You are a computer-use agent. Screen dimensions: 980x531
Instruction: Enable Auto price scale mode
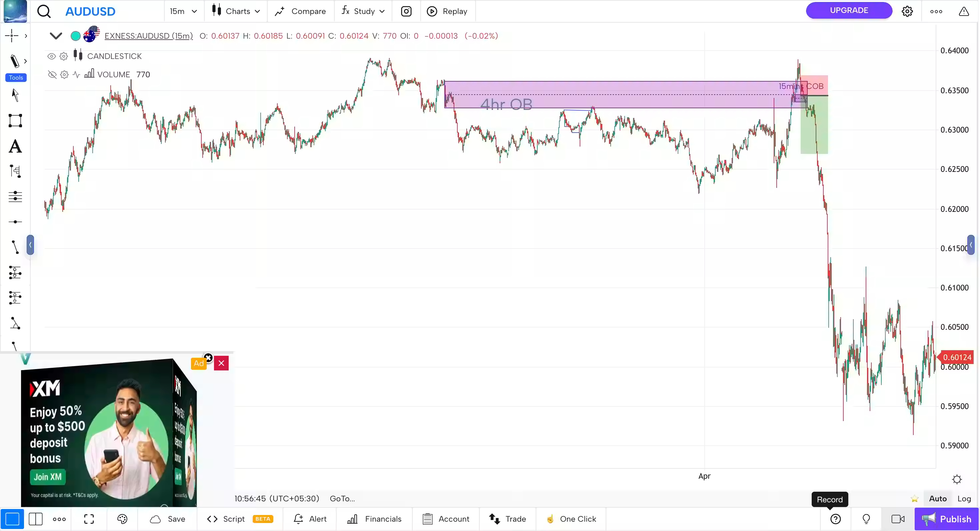[x=938, y=499]
